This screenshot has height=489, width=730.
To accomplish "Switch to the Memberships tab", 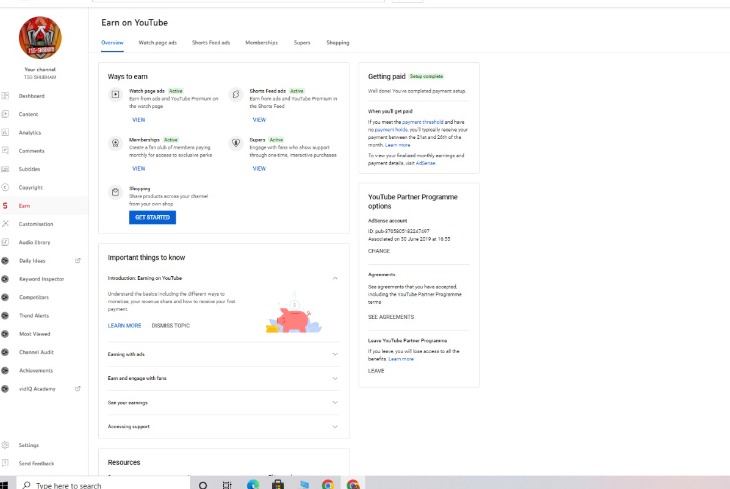I will [262, 43].
